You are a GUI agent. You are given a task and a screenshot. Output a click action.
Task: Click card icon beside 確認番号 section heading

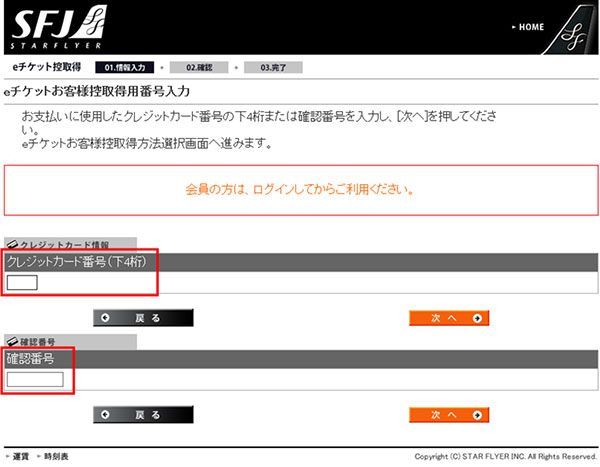[x=12, y=341]
